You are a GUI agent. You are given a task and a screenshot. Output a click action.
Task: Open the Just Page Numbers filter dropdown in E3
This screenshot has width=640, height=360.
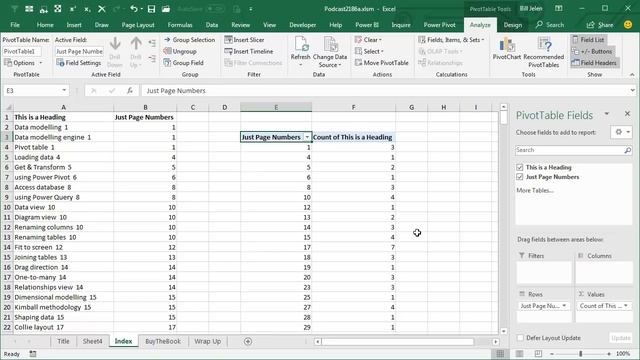(307, 137)
